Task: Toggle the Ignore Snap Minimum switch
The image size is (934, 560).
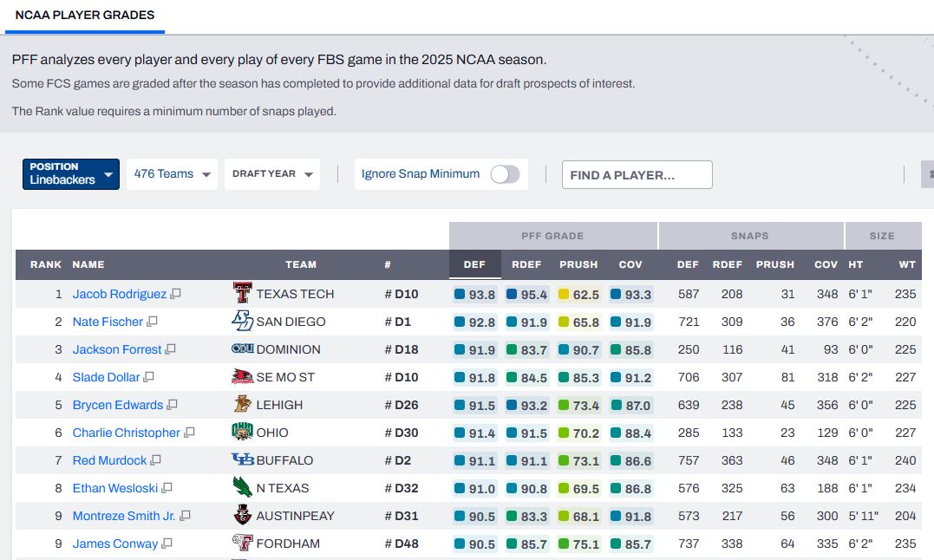Action: click(x=505, y=174)
